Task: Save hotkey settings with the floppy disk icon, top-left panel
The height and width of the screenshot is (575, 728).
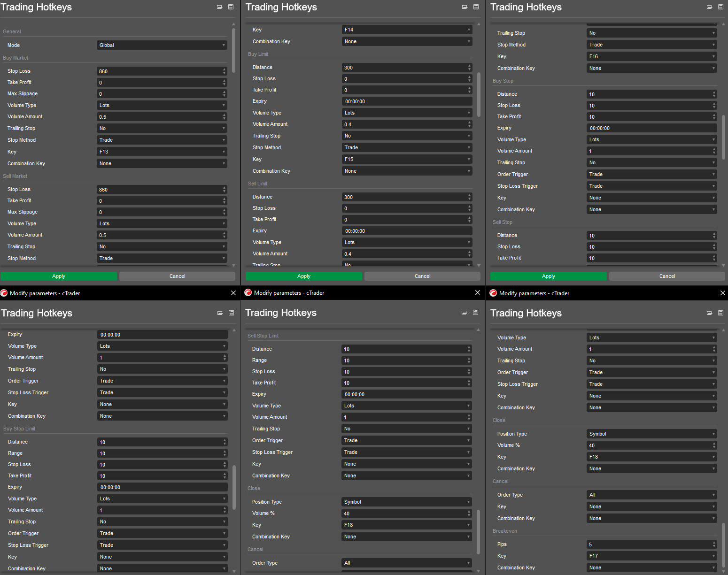Action: [231, 7]
